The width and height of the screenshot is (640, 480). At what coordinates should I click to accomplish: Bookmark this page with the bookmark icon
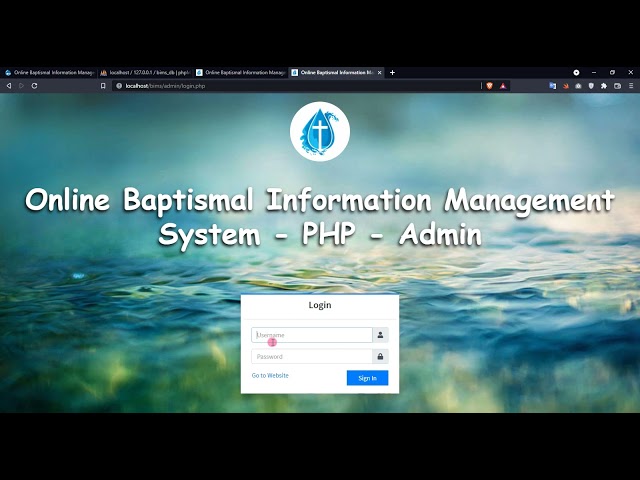(x=103, y=86)
